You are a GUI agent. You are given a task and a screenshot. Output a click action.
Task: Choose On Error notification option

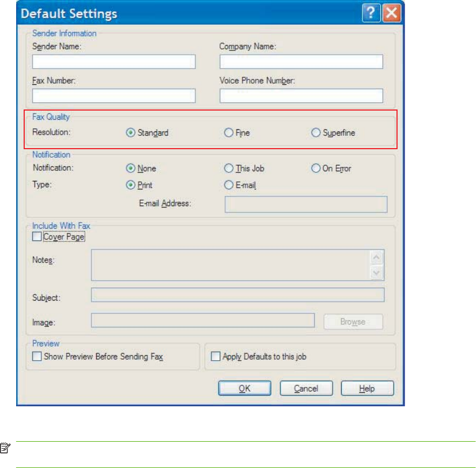pyautogui.click(x=316, y=169)
